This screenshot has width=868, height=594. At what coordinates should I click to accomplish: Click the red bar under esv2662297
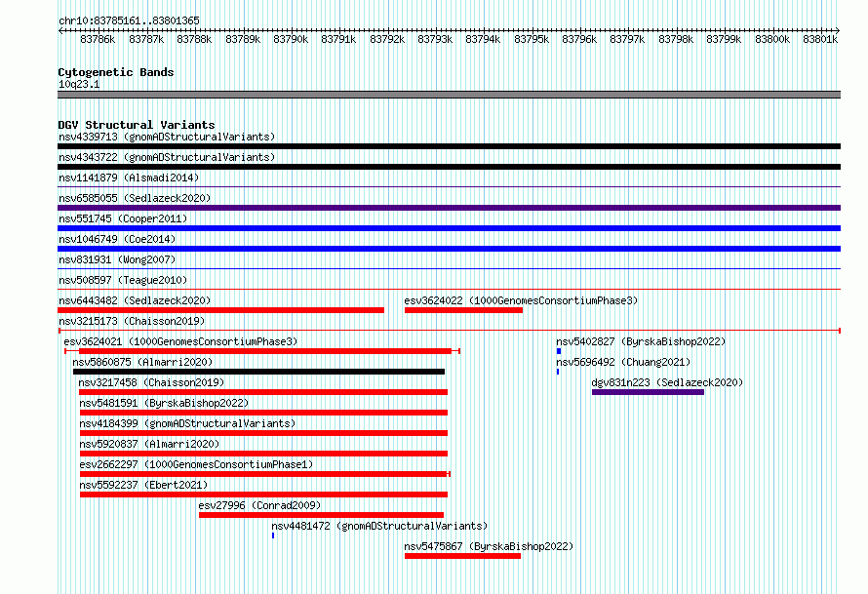[x=263, y=474]
